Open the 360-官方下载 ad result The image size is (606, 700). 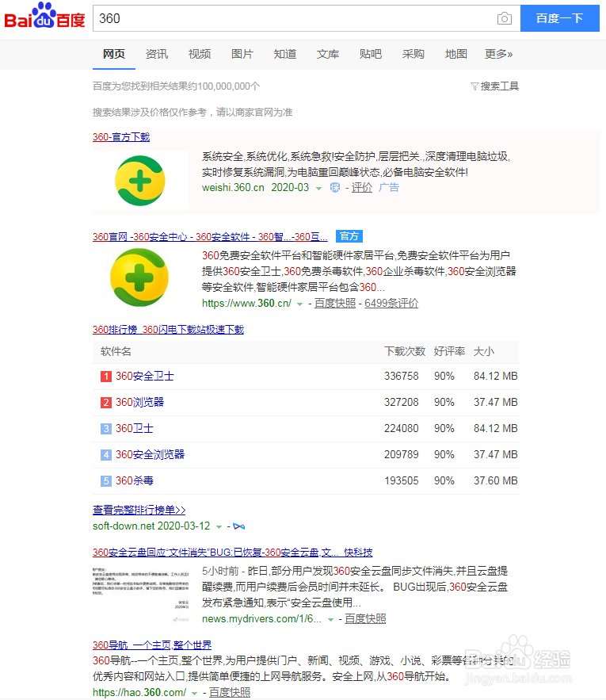tap(121, 137)
